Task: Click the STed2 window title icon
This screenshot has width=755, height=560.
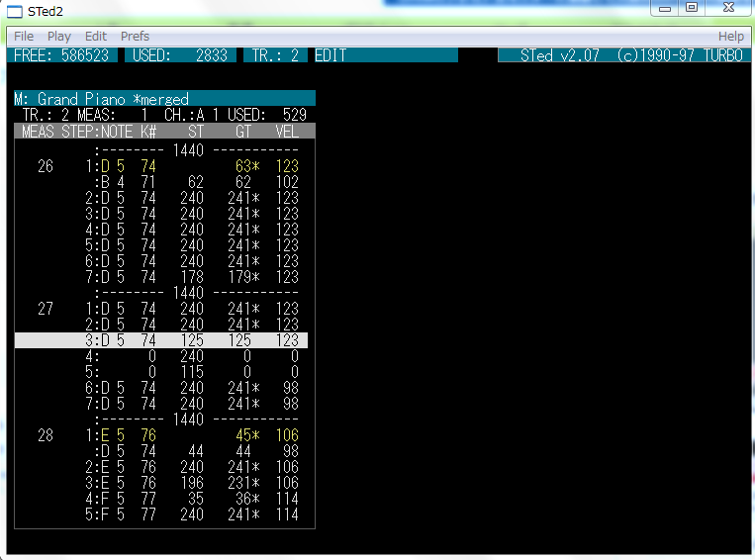Action: (16, 12)
